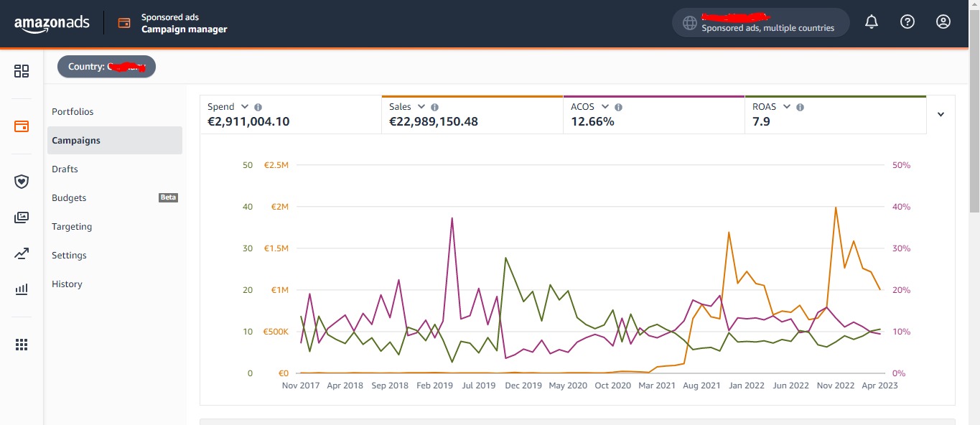
Task: Click the trending line insights icon
Action: coord(22,253)
